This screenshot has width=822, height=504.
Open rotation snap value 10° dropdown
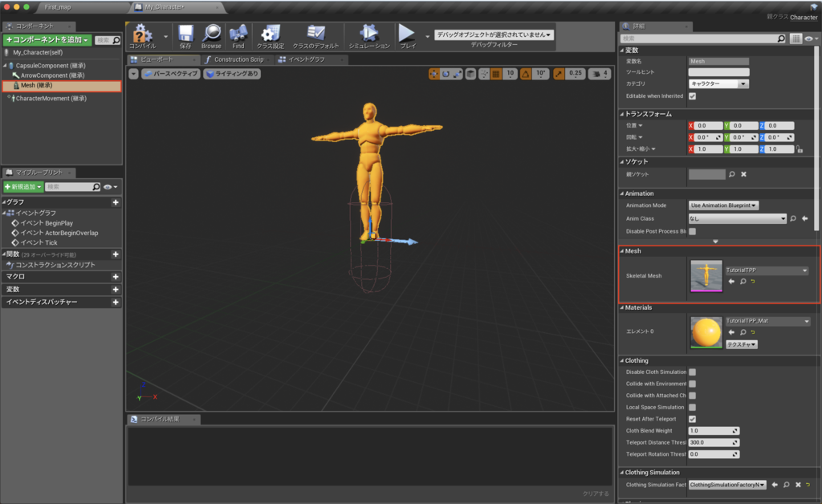point(540,74)
